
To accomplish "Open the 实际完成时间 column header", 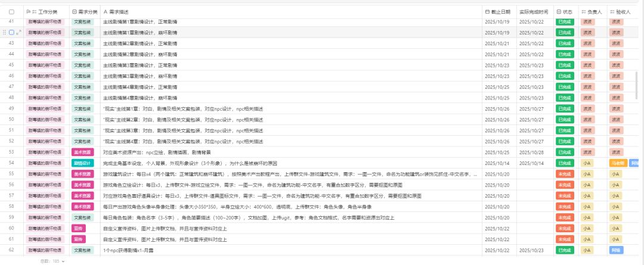I will (534, 13).
